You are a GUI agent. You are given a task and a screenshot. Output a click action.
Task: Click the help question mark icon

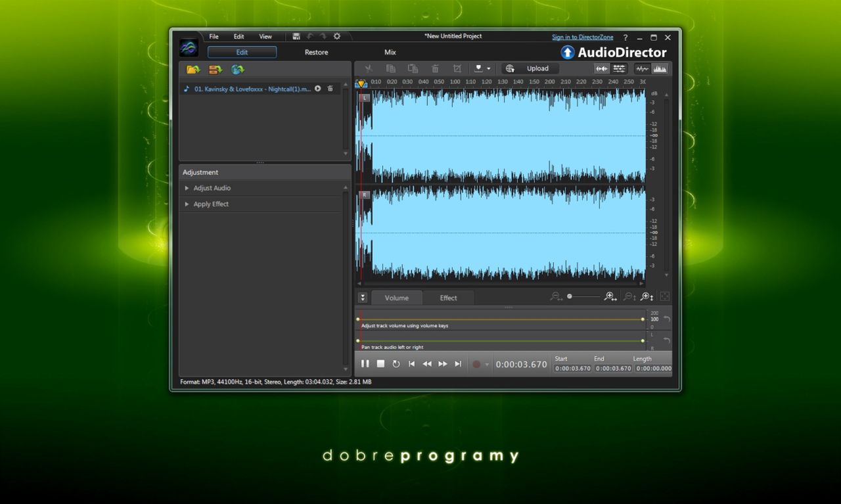pos(625,37)
